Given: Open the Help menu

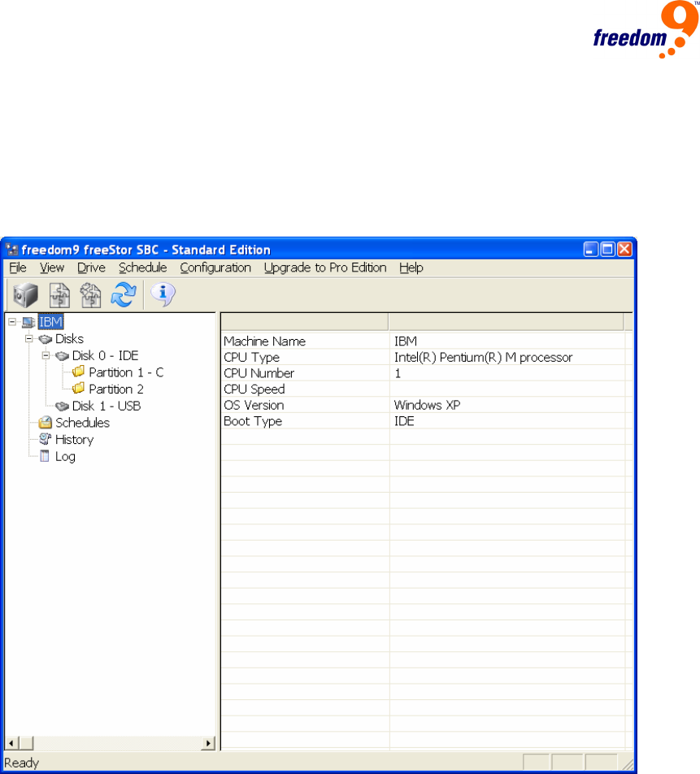Looking at the screenshot, I should [x=411, y=267].
